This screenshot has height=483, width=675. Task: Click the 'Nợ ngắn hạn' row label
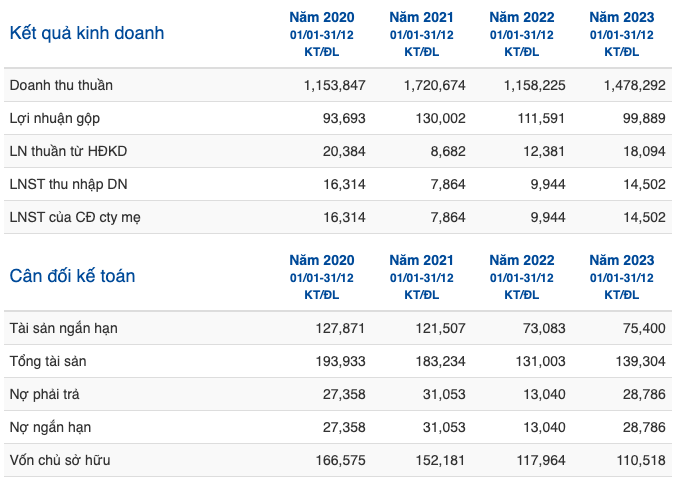(50, 427)
